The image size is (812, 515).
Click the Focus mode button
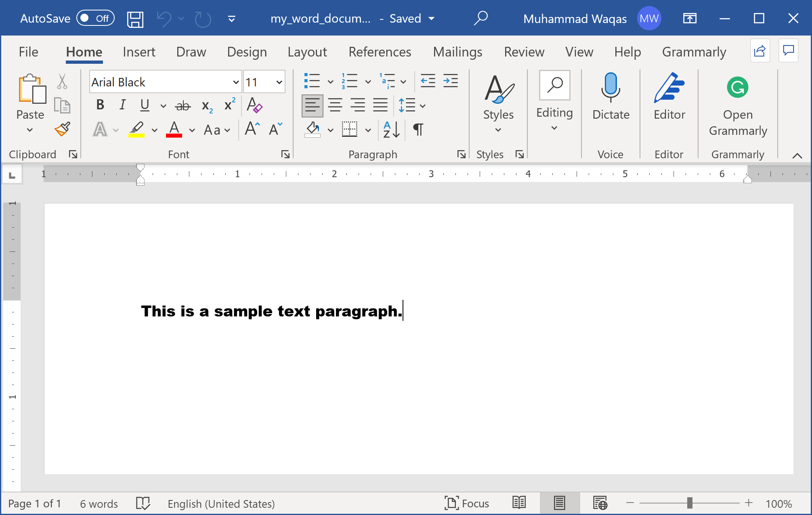pos(467,503)
